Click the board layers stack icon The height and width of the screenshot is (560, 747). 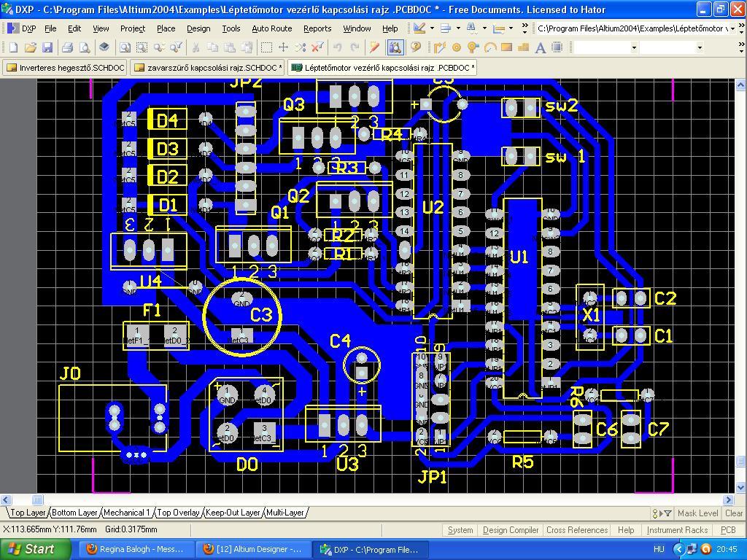click(x=104, y=47)
